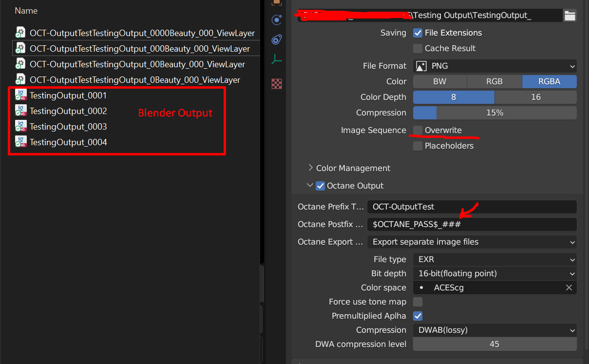Select RGBA color mode
Screen dimensions: 589x364
(550, 81)
